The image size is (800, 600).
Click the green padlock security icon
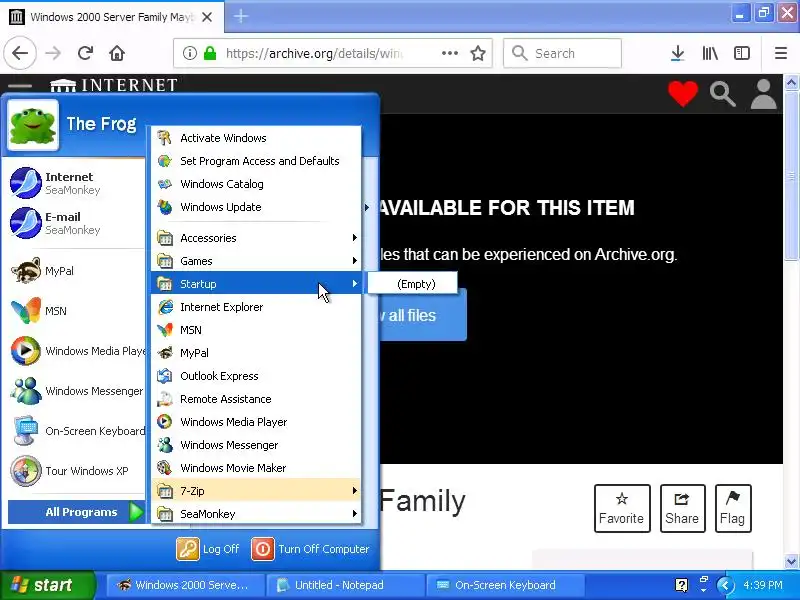click(210, 53)
